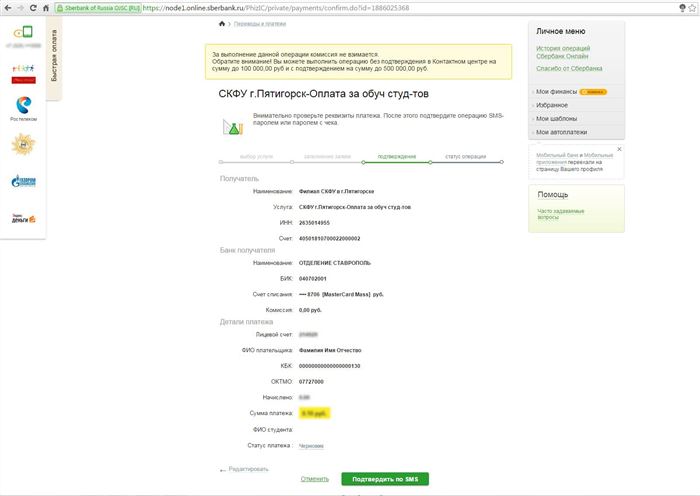Click Подтвердить по SMS button
Screen dimensions: 700x496
click(x=385, y=479)
